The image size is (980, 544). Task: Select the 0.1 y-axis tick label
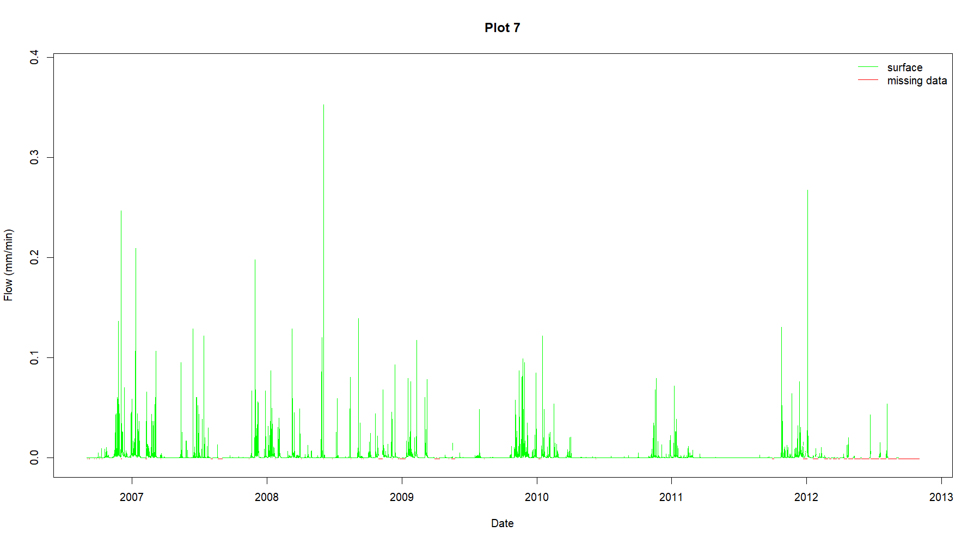tap(35, 357)
